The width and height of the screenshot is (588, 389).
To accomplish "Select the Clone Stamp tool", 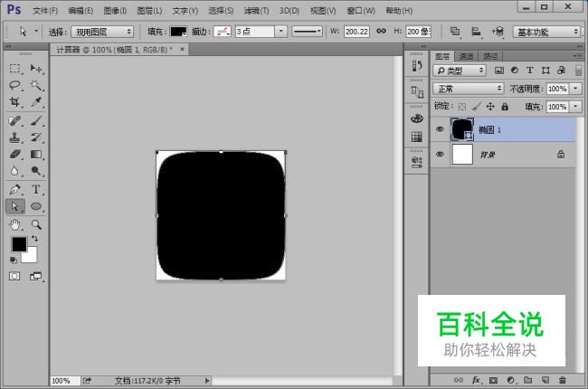I will pos(14,138).
